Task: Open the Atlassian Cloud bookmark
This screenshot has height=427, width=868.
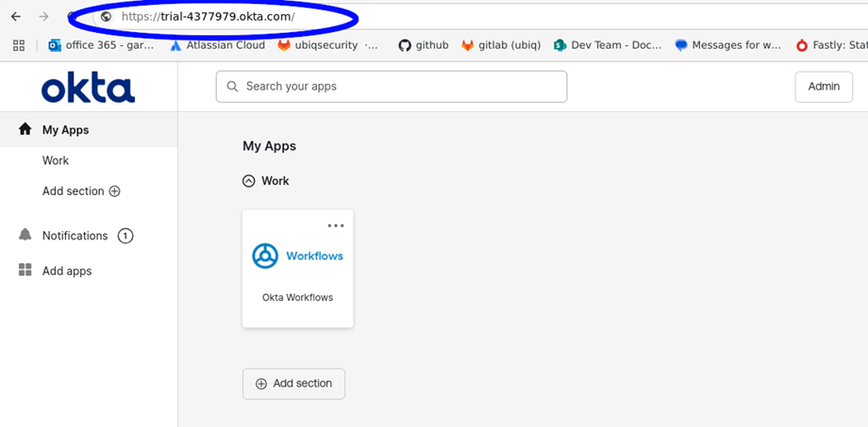Action: [218, 45]
